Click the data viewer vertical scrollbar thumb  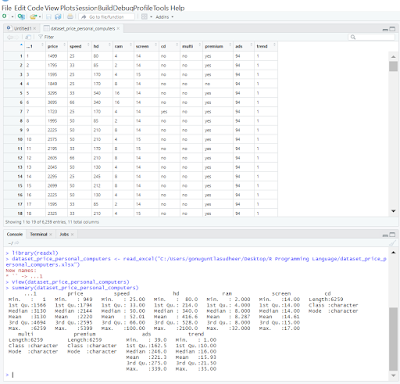tap(393, 66)
